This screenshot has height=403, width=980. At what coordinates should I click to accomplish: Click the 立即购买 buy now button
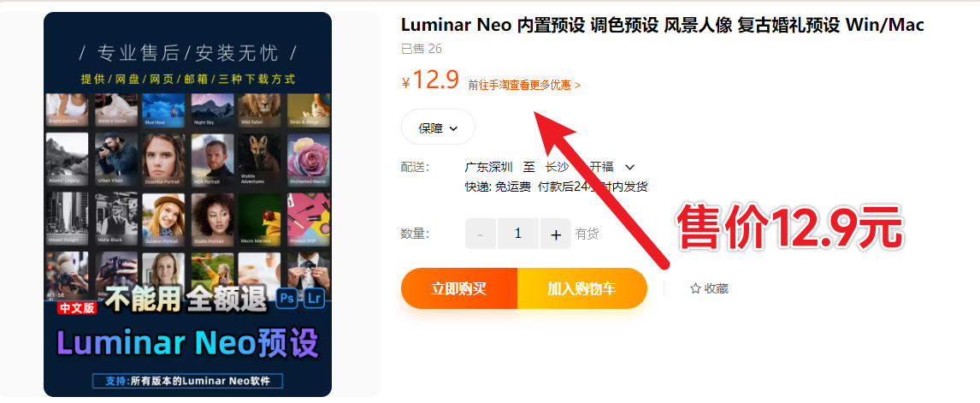(459, 288)
